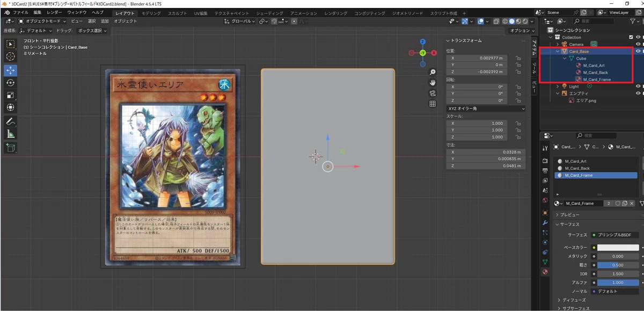Toggle the X-ray view button in the header
Image resolution: width=644 pixels, height=311 pixels.
click(496, 21)
